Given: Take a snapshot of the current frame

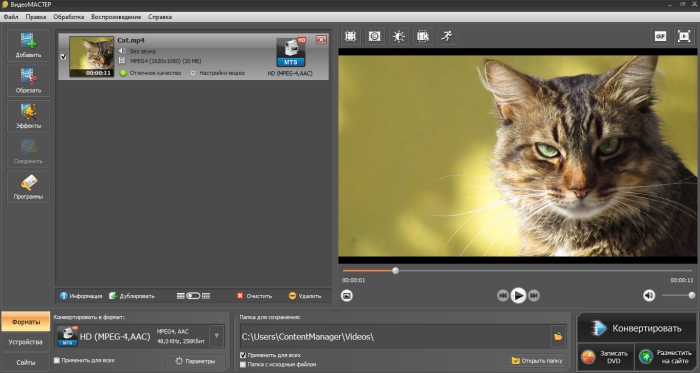Looking at the screenshot, I should point(347,295).
